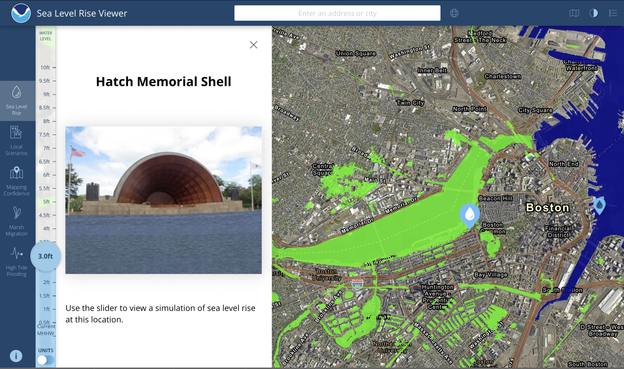Image resolution: width=624 pixels, height=369 pixels.
Task: Click the 1ft tick on water level scale
Action: [x=47, y=309]
